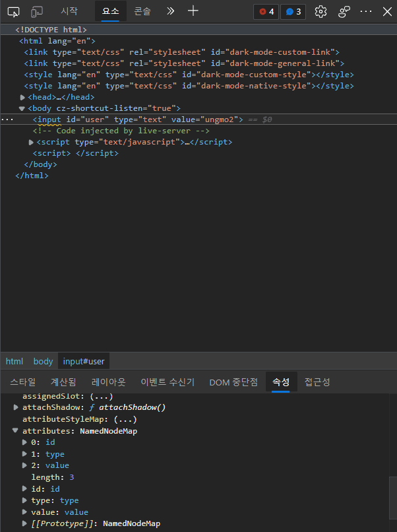The height and width of the screenshot is (532, 397).
Task: Add a new tool with plus icon
Action: coord(193,11)
